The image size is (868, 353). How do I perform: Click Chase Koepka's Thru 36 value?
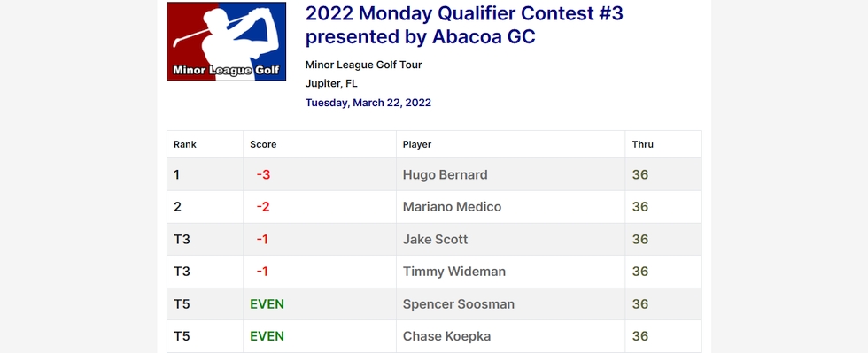point(639,336)
